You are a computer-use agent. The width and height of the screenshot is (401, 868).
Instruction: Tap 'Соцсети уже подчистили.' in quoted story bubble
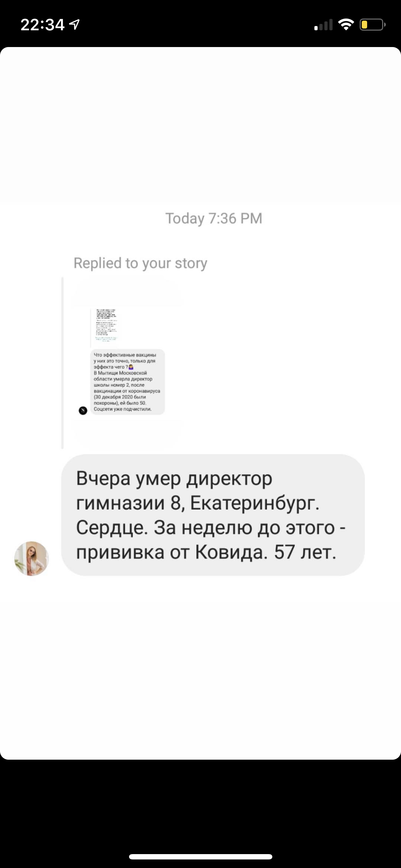point(123,409)
